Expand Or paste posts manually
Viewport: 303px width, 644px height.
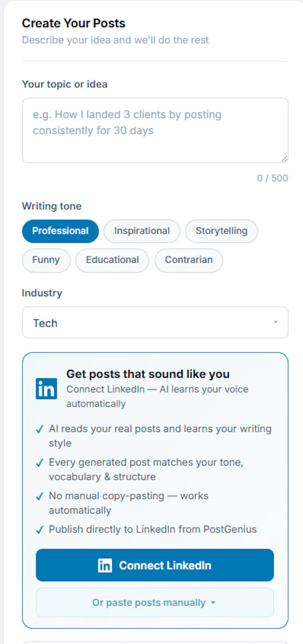coord(155,602)
